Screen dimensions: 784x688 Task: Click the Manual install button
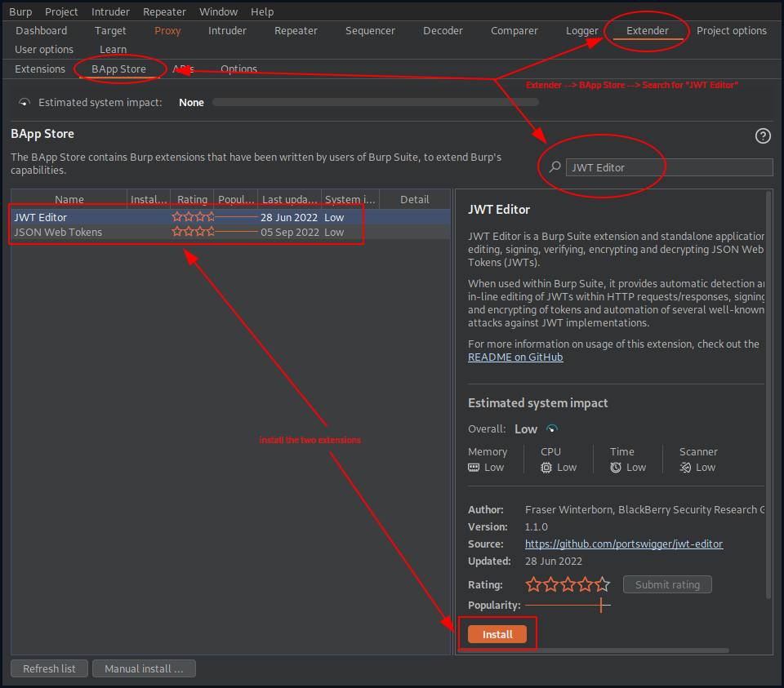click(144, 668)
